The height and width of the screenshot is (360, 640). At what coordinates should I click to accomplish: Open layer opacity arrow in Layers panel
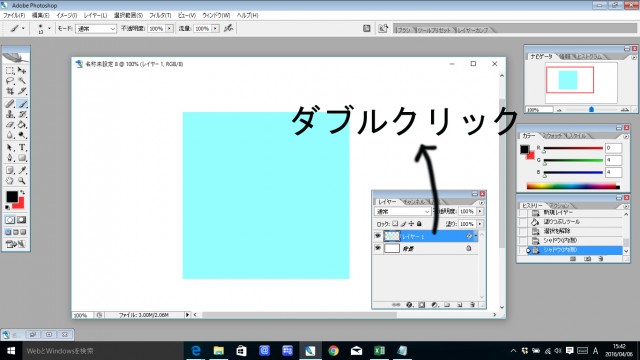480,211
